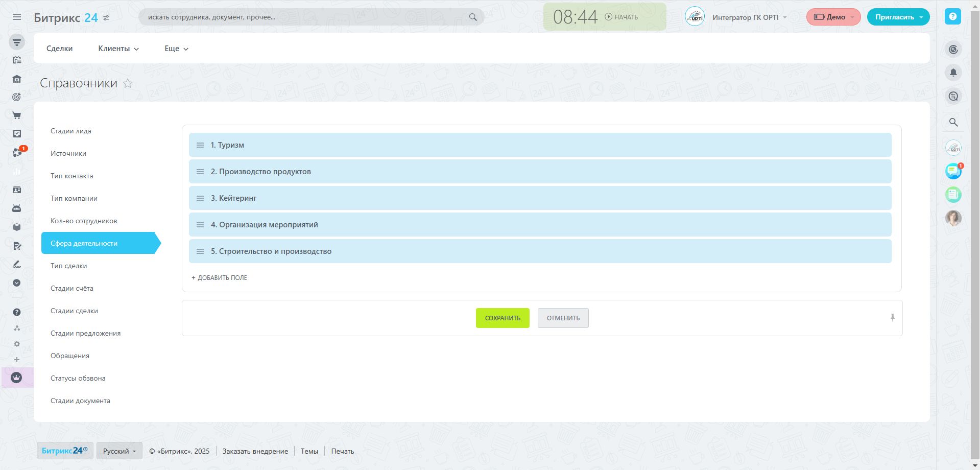This screenshot has height=470, width=980.
Task: Open the settings gear in left sidebar
Action: coord(17,344)
